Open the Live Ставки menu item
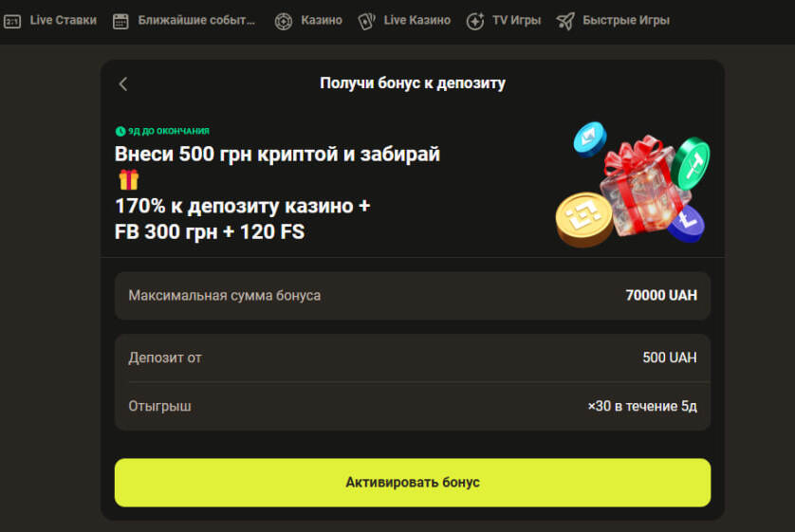The image size is (795, 532). (63, 20)
